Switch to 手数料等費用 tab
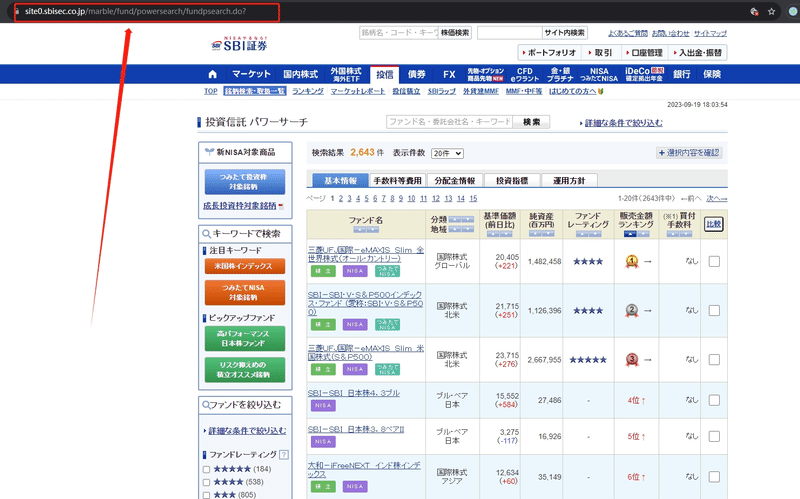 [x=397, y=181]
